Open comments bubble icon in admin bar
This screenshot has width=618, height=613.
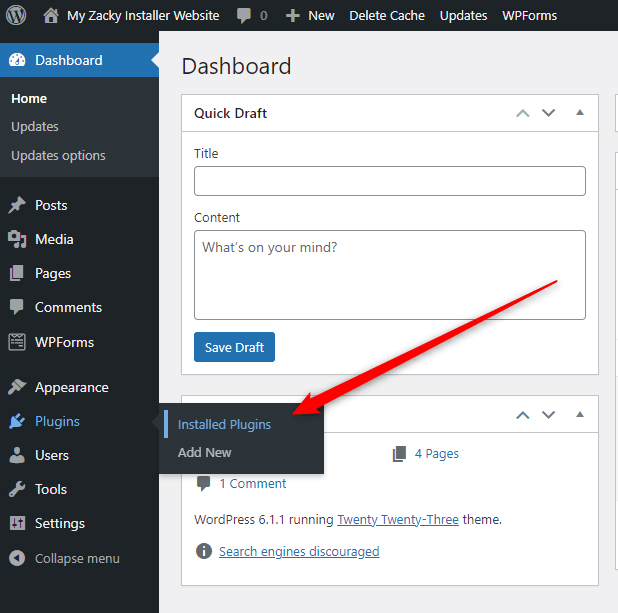(244, 16)
